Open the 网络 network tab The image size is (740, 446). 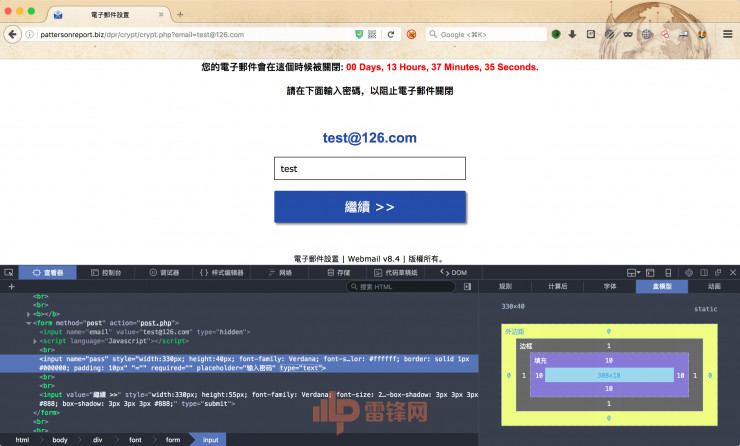(x=280, y=273)
